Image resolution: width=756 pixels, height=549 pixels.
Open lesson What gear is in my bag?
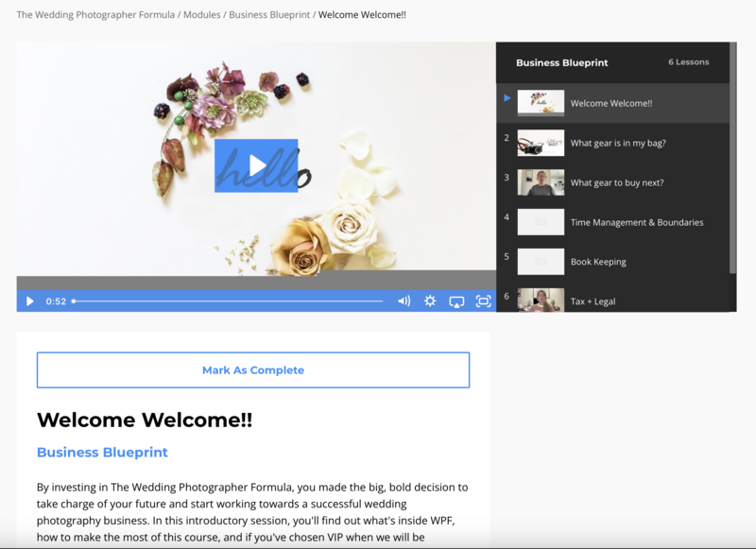tap(612, 143)
